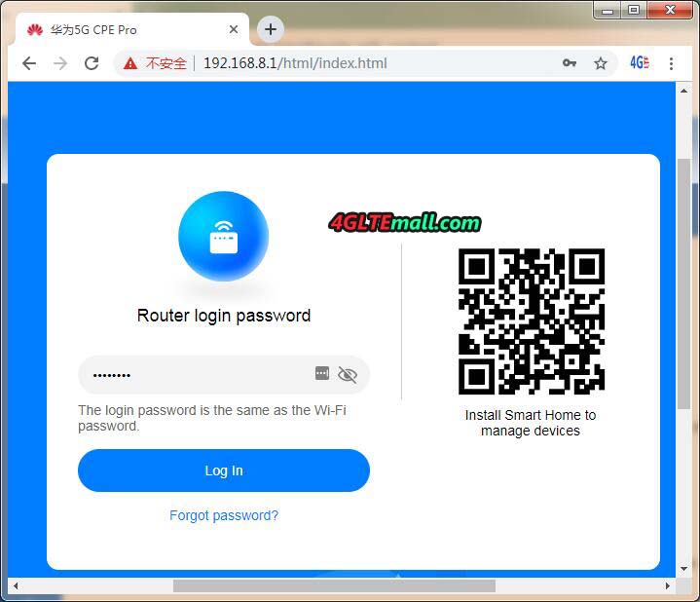Select the 华为5G CPE Pro tab
This screenshot has height=602, width=700.
[x=117, y=30]
